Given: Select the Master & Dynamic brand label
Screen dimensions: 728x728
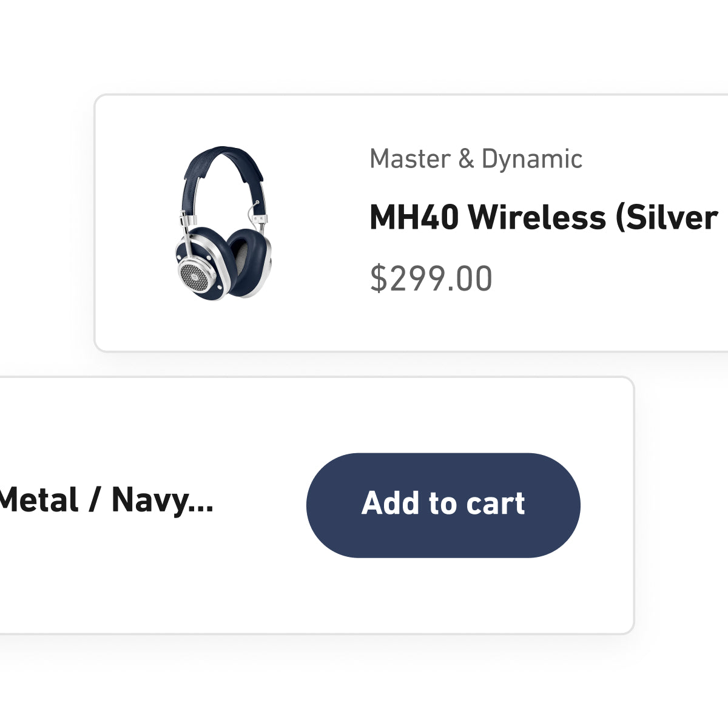Looking at the screenshot, I should click(x=476, y=159).
